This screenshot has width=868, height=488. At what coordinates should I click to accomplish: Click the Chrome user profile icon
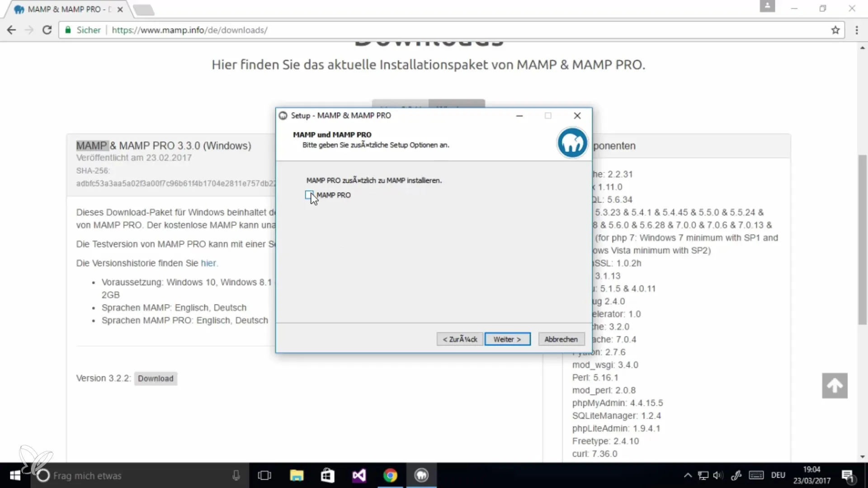(767, 6)
